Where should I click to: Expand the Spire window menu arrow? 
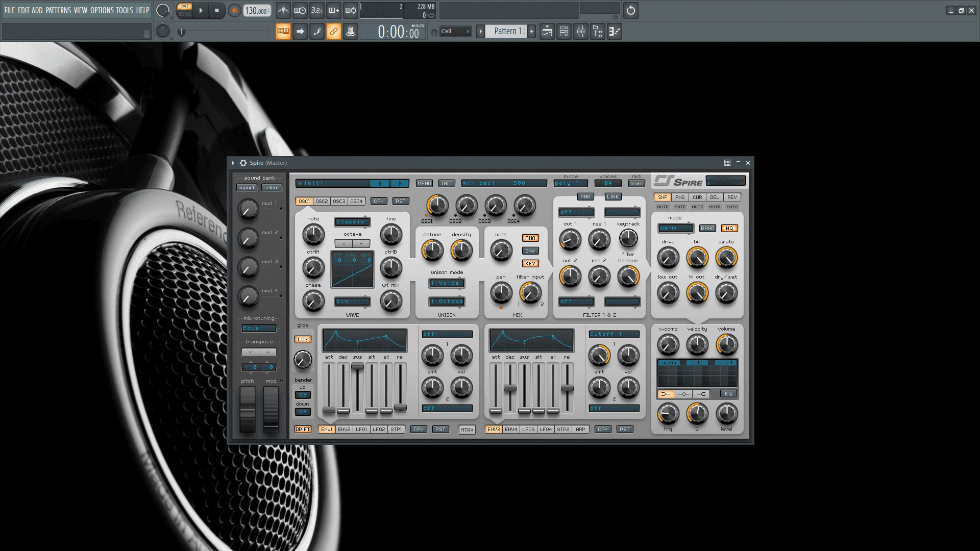(233, 163)
